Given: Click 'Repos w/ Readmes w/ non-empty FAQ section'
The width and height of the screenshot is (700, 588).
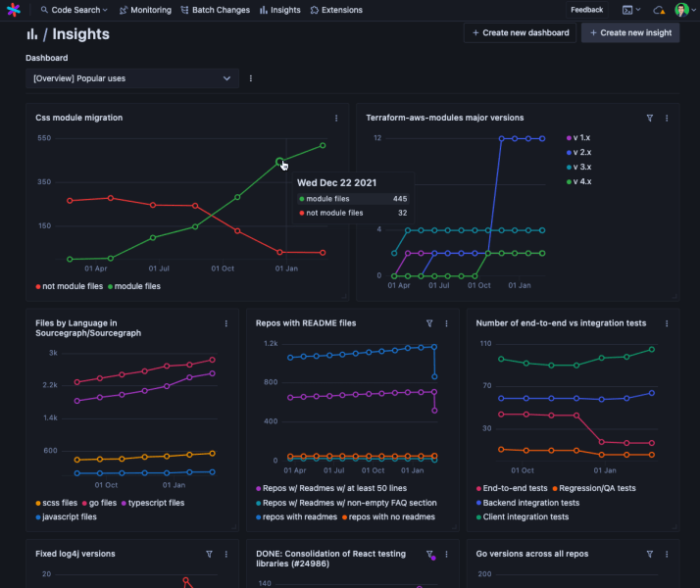Looking at the screenshot, I should pyautogui.click(x=346, y=503).
